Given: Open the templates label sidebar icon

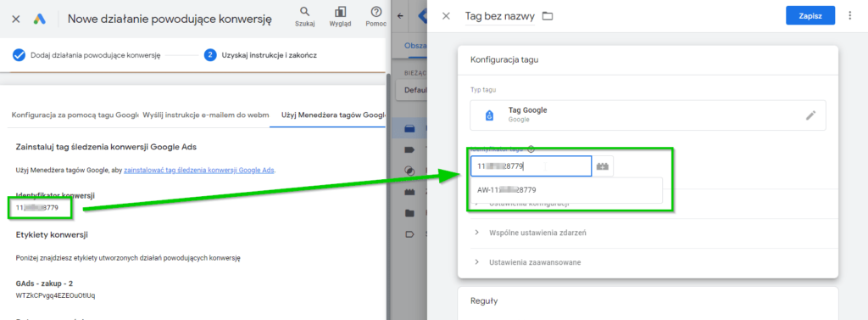Looking at the screenshot, I should (x=409, y=234).
